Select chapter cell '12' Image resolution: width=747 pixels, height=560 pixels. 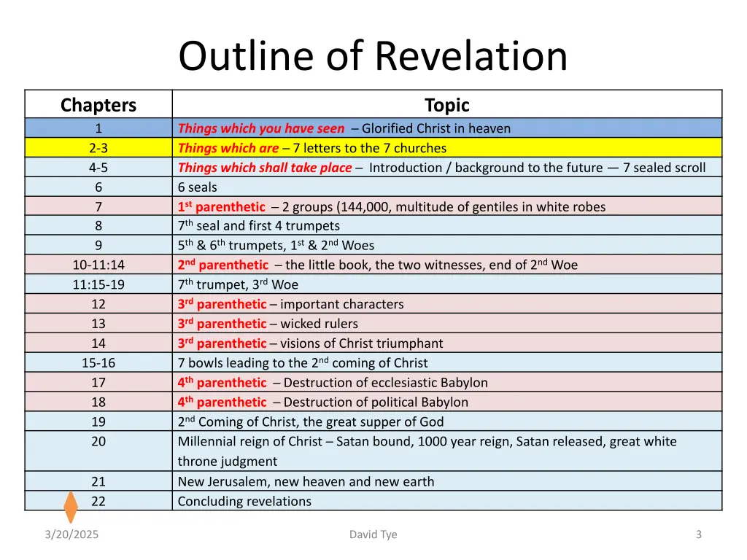(98, 304)
